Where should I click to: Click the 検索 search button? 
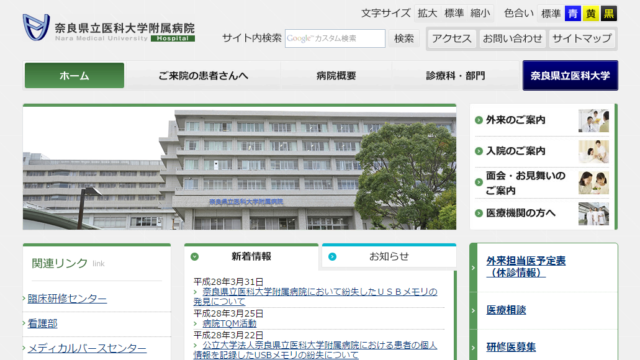[x=404, y=38]
